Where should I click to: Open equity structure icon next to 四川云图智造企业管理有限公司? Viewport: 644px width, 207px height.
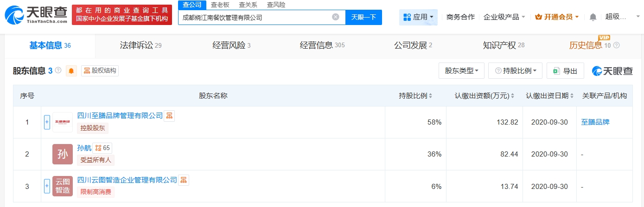pos(184,180)
